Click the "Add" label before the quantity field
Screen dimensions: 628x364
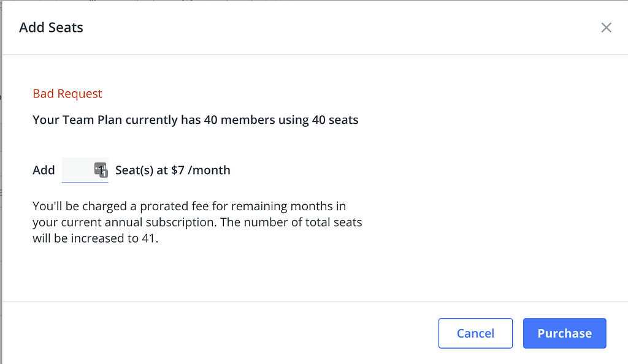pyautogui.click(x=44, y=170)
